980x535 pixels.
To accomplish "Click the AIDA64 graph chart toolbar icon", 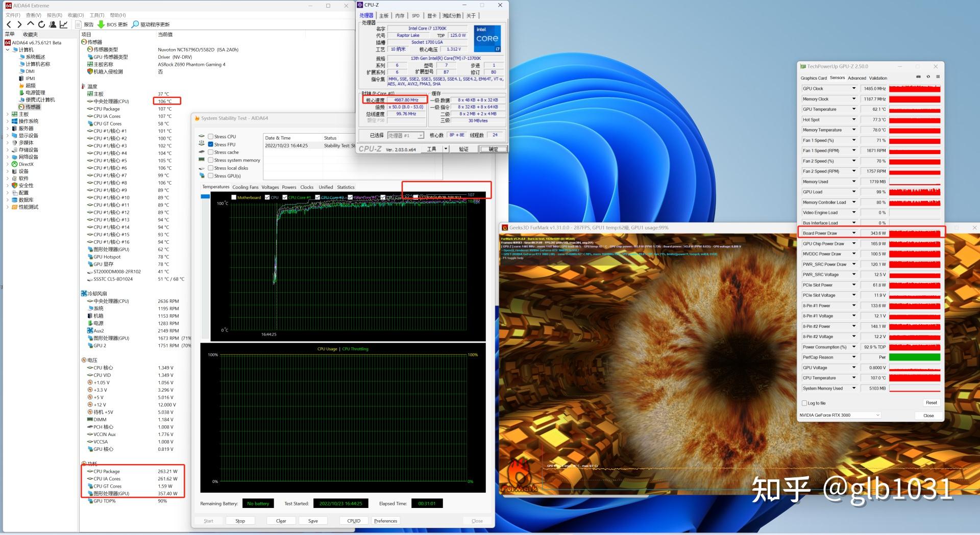I will point(64,24).
